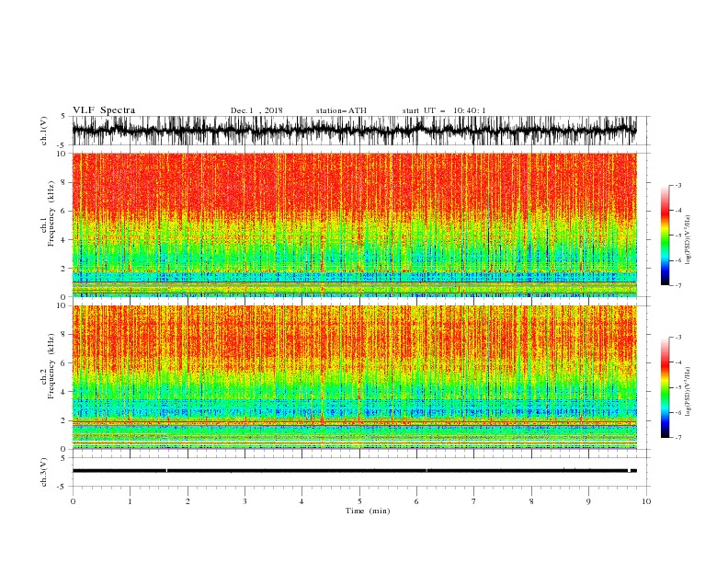Click the "8" kHz tick on ch.1 frequency axis
Viewport: 728px width, 563px height.
tap(64, 182)
